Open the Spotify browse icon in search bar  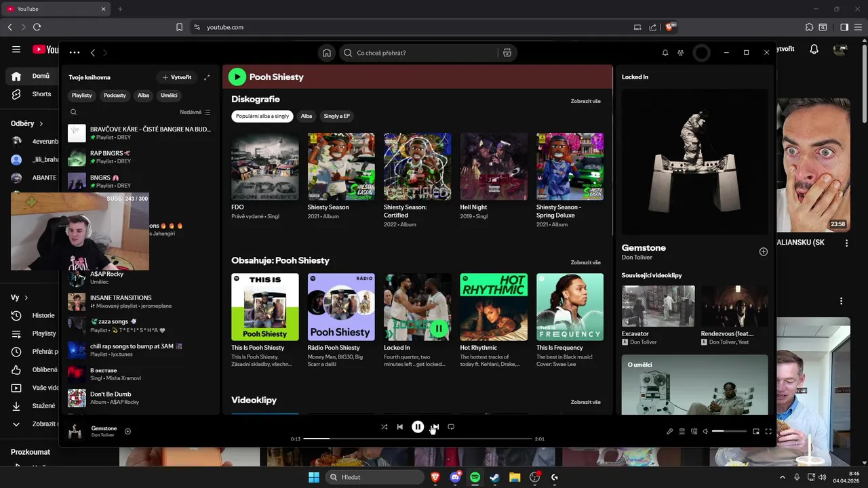[x=507, y=53]
